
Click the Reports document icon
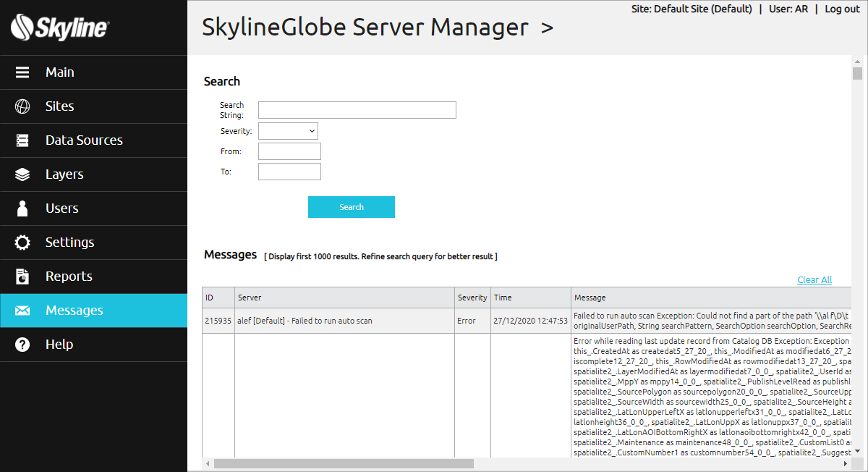(22, 277)
